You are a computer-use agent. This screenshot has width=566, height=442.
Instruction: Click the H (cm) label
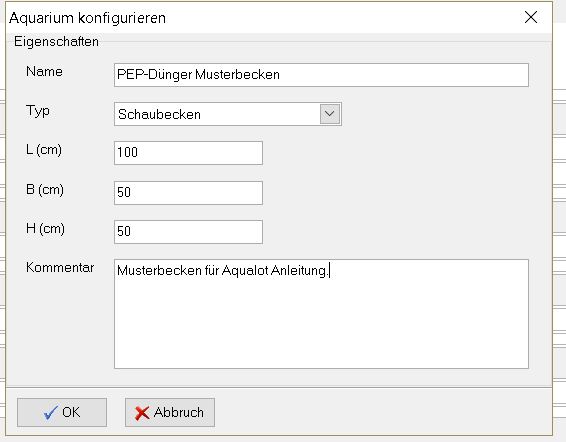click(45, 228)
